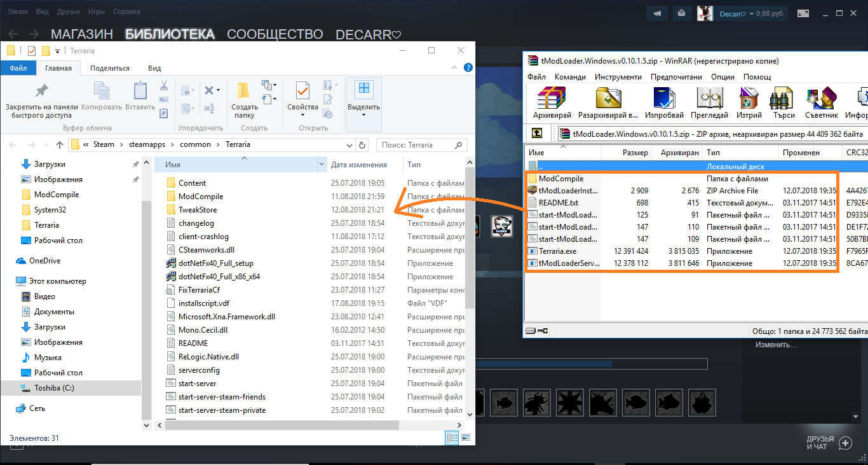Click the Find (Търси) binoculars icon
Viewport: 868px width, 465px height.
point(781,99)
